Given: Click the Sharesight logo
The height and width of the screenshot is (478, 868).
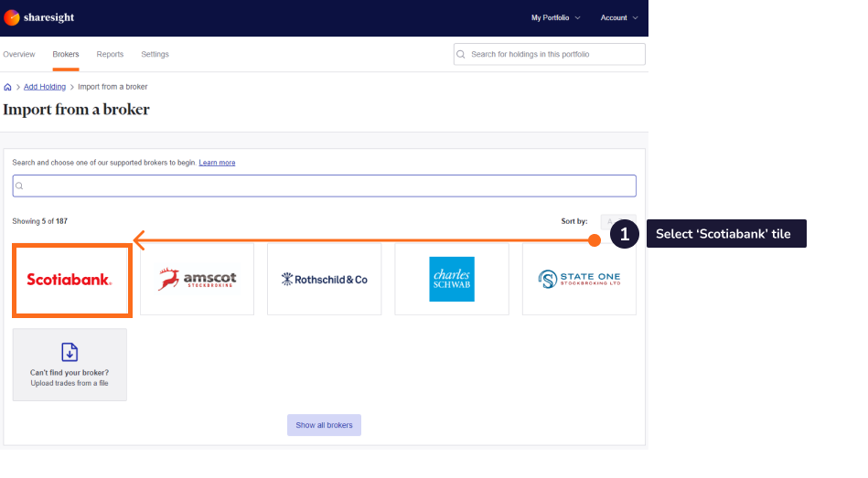Looking at the screenshot, I should pyautogui.click(x=38, y=17).
